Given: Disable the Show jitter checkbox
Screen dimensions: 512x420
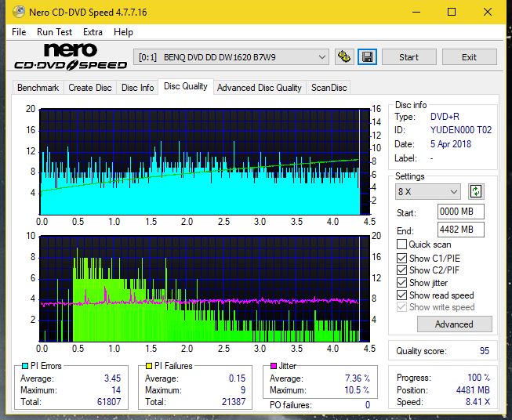Looking at the screenshot, I should pos(401,283).
